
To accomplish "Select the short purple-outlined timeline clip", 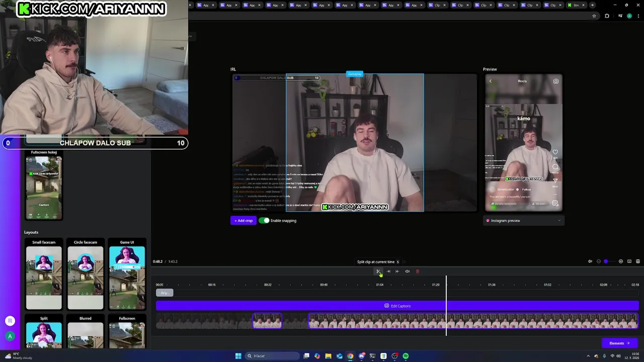I will pyautogui.click(x=267, y=321).
